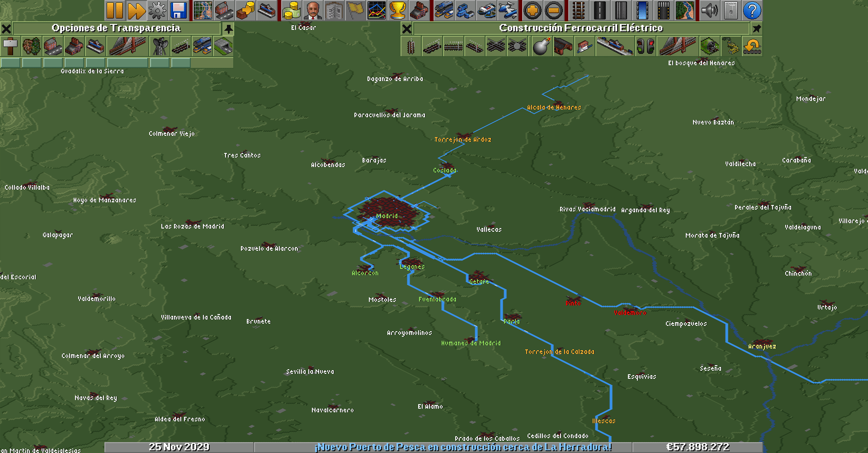Toggle transparency for bridges
Screen dimensions: 868x453
127,46
